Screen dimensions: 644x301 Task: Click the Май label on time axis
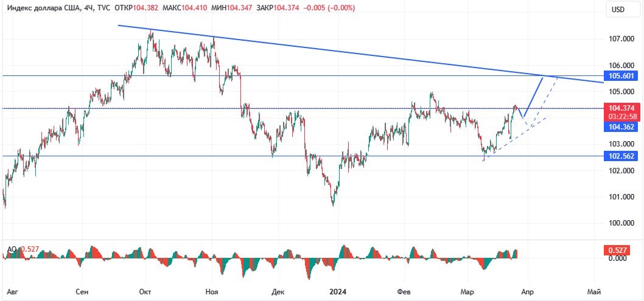[594, 292]
